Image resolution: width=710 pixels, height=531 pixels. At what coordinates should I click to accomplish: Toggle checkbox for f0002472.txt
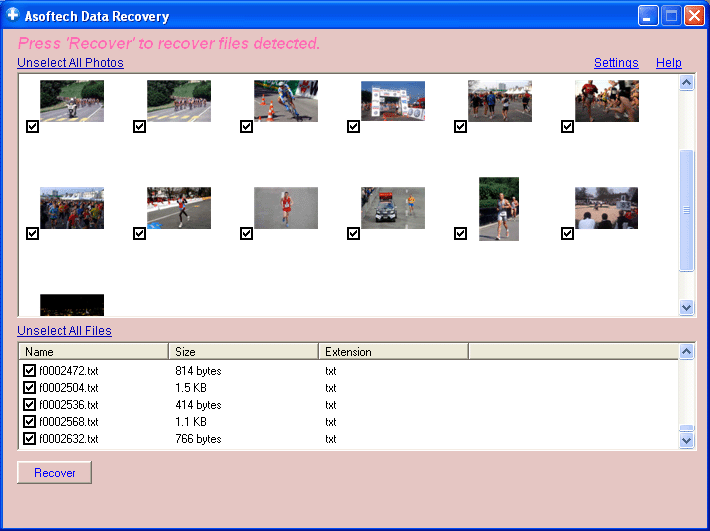click(29, 371)
